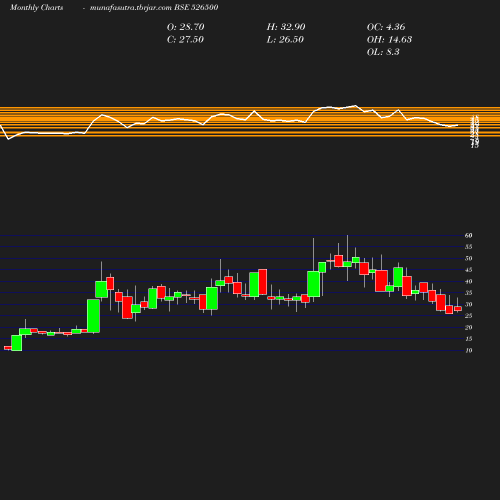Click the price axis label 35
500x500 pixels.
(469, 293)
